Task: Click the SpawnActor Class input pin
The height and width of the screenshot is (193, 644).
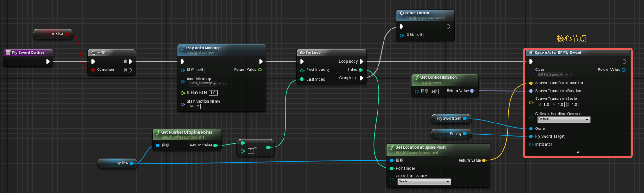Action: tap(531, 72)
